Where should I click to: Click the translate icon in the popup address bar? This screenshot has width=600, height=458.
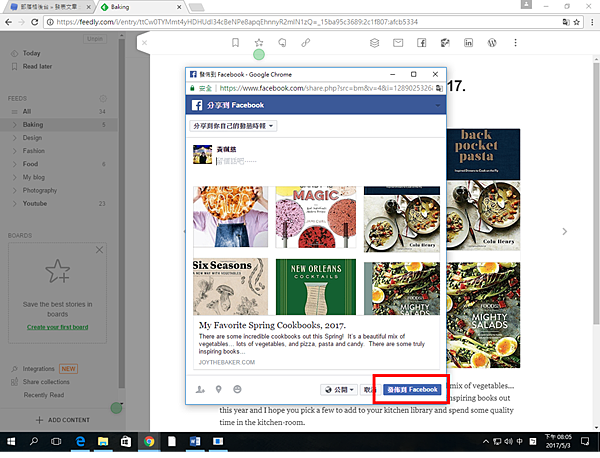[x=439, y=88]
